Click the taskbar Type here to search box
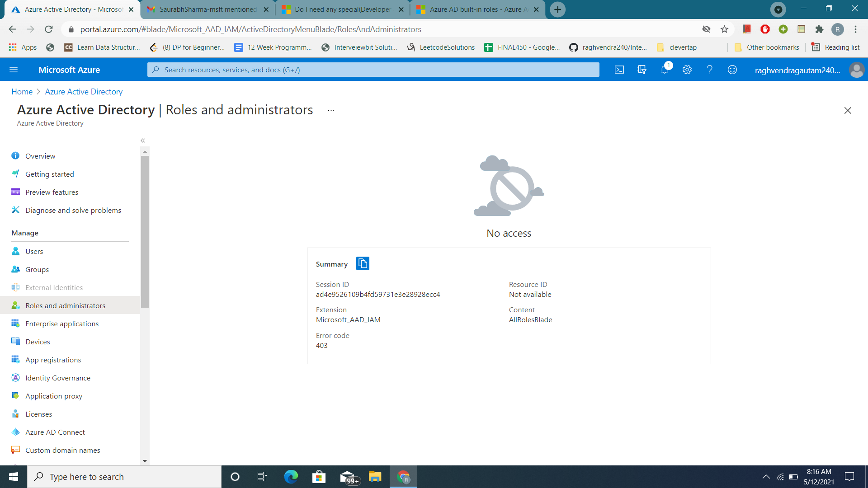 pyautogui.click(x=124, y=477)
